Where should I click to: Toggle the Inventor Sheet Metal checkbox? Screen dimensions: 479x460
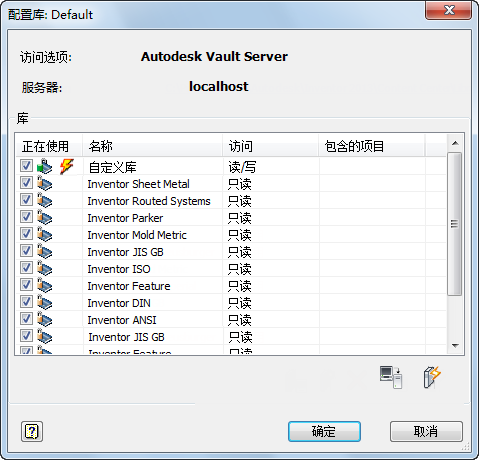click(26, 183)
